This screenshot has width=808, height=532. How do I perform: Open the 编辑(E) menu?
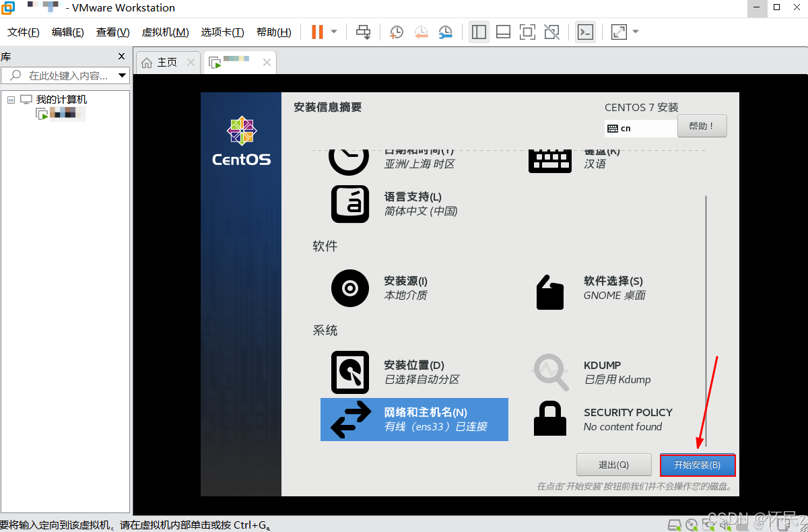click(x=68, y=32)
